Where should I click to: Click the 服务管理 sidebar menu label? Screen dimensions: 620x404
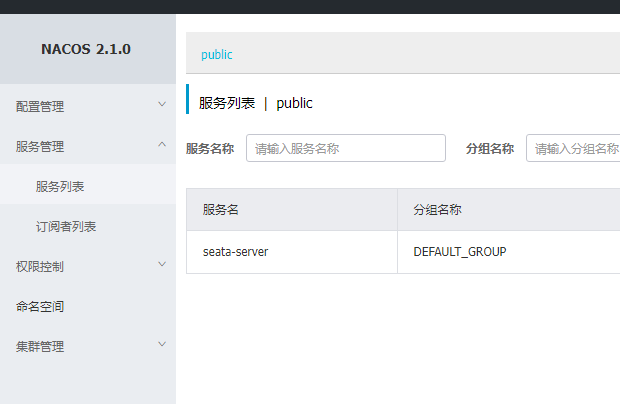pos(40,146)
